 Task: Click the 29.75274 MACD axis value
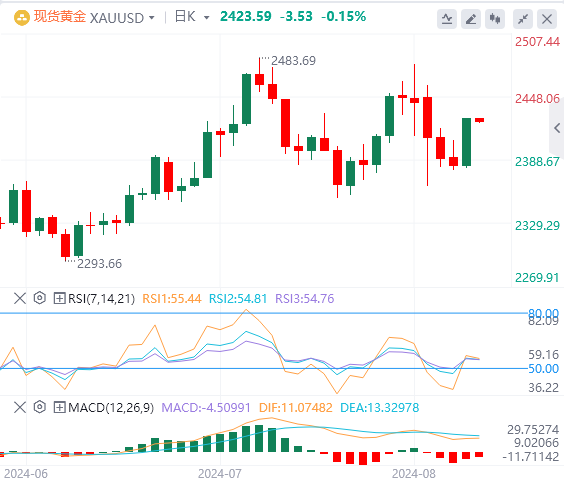pyautogui.click(x=533, y=430)
